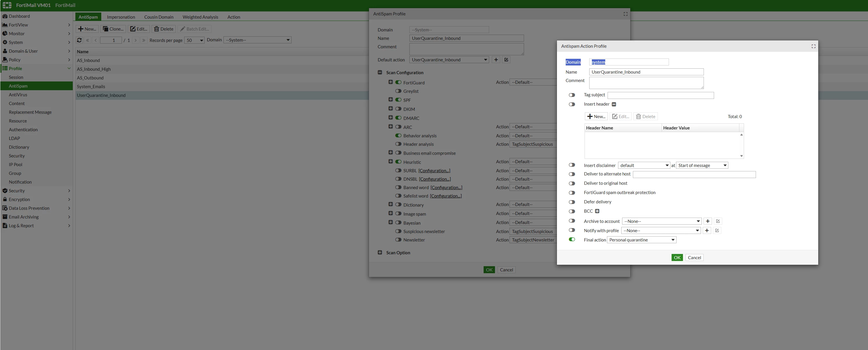Edit the selected default action profile

[x=506, y=60]
